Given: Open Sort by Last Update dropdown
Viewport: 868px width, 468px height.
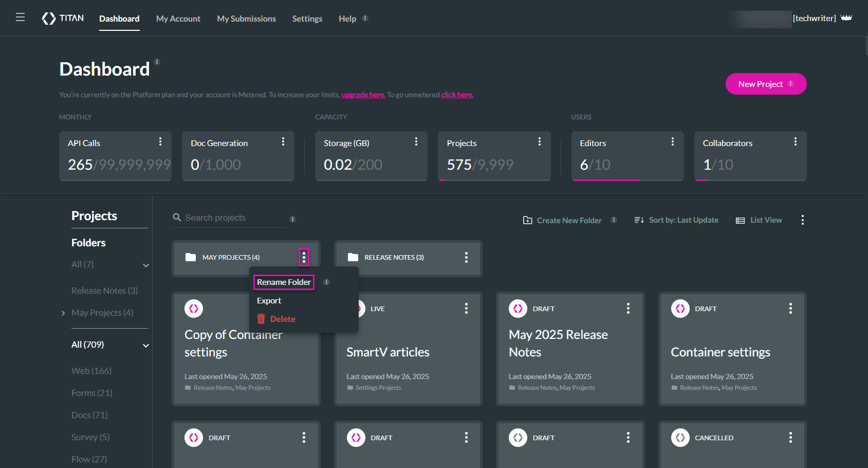Looking at the screenshot, I should 676,220.
